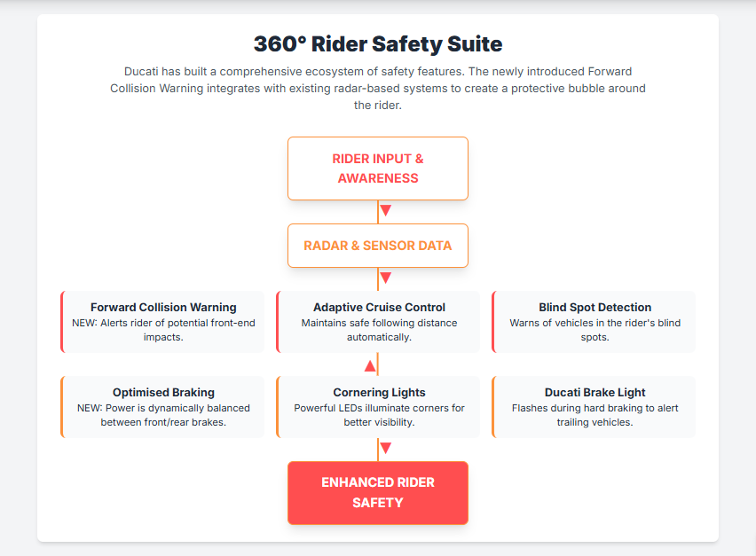Click the 'Flashes during hard braking' description
Image resolution: width=756 pixels, height=556 pixels.
point(595,415)
